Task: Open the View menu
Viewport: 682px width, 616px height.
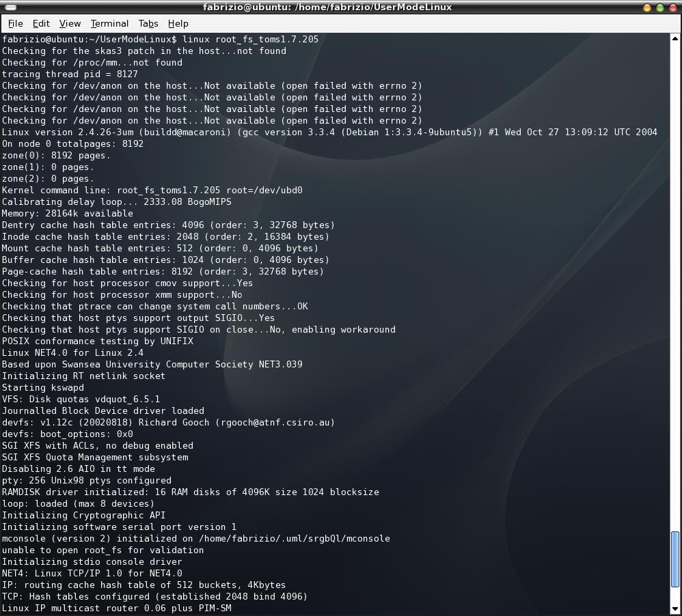Action: 70,23
